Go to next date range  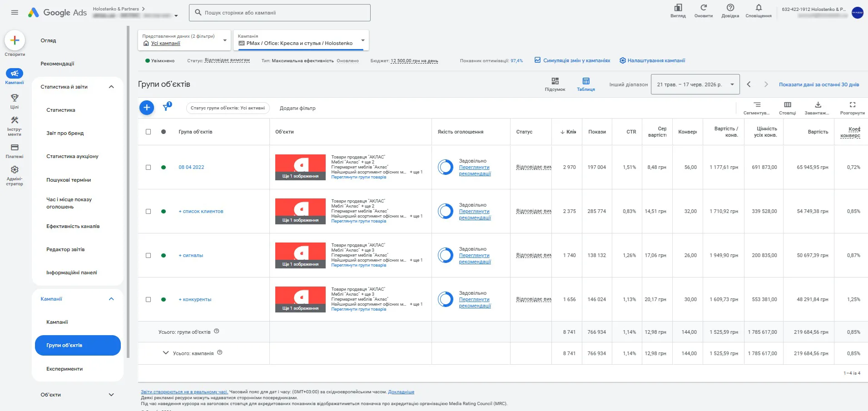(766, 84)
